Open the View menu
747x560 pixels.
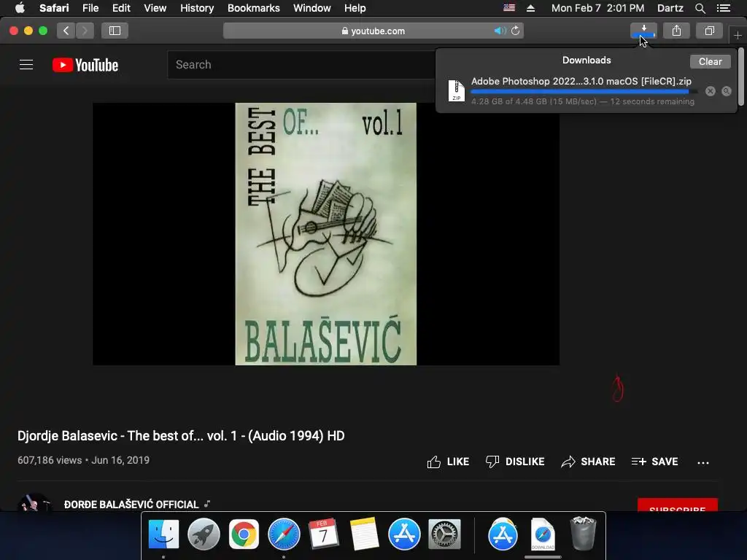[x=155, y=8]
